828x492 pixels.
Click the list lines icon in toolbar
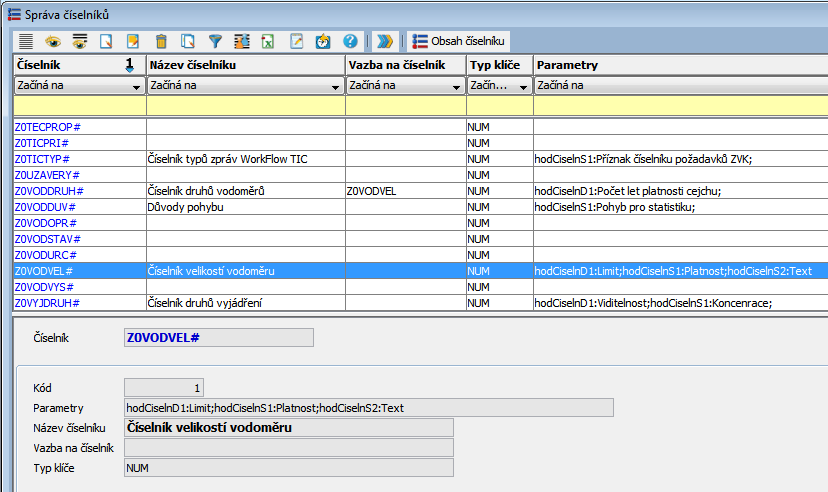[26, 41]
